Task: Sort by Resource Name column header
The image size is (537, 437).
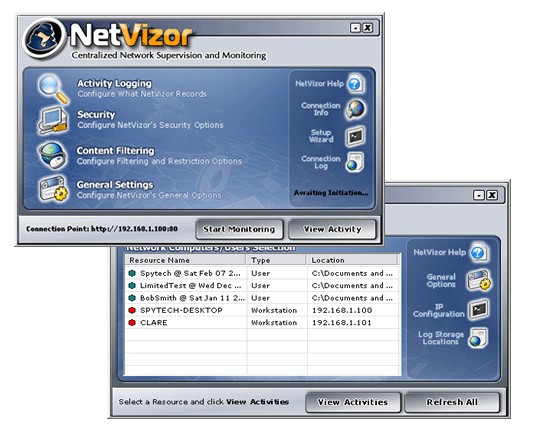Action: 186,260
